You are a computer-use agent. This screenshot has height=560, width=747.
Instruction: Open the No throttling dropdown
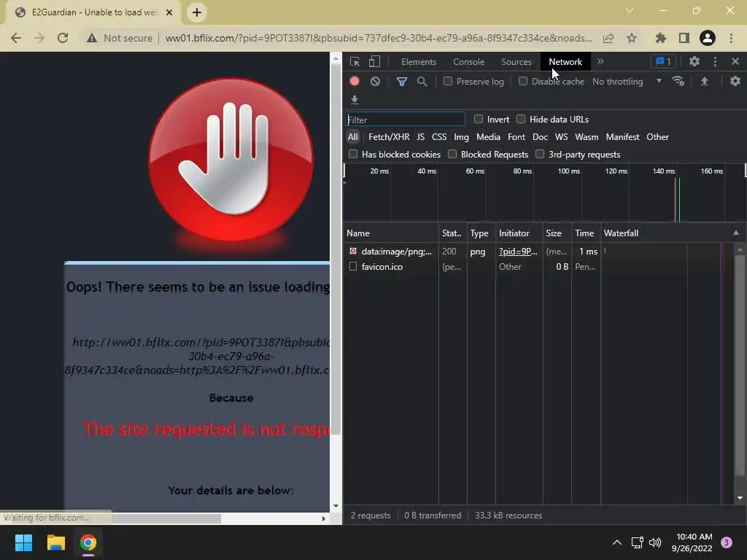click(x=627, y=82)
